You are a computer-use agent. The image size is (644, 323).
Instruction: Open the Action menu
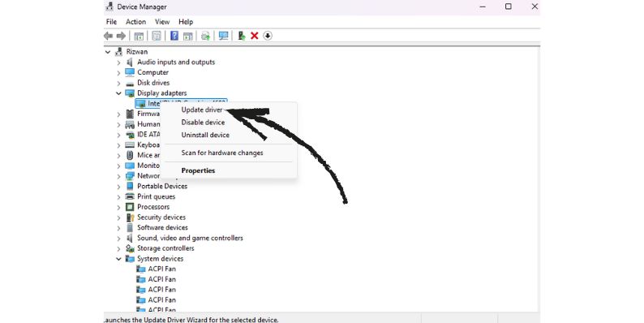tap(135, 22)
